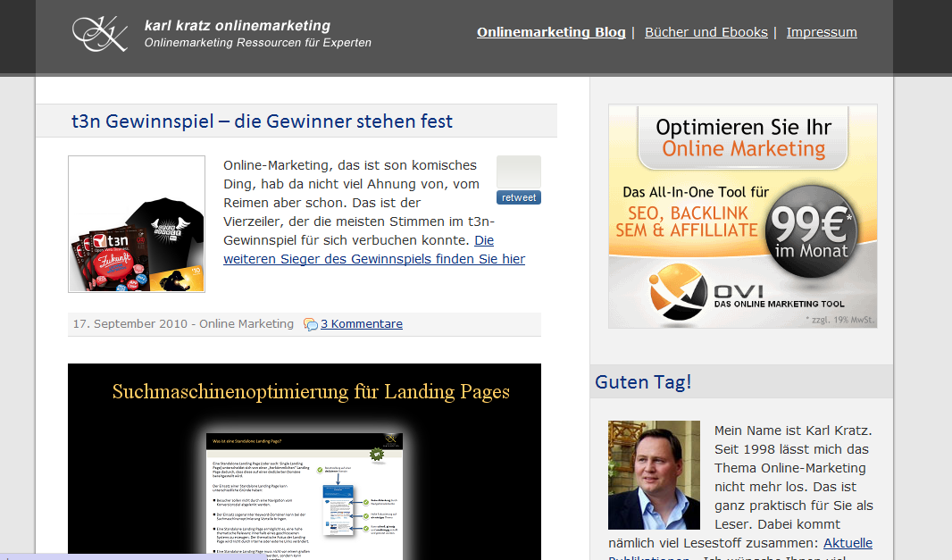Open the Standalone Landing Page document preview
Screen dimensions: 952x560
305,497
